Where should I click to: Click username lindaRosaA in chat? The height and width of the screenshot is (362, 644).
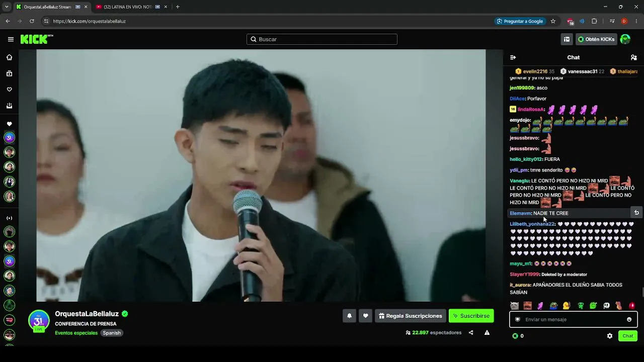coord(530,109)
